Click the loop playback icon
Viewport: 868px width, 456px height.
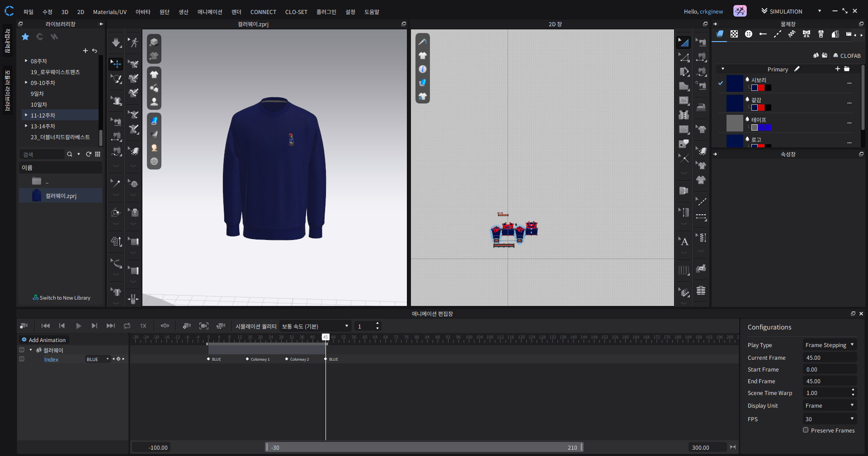click(127, 326)
